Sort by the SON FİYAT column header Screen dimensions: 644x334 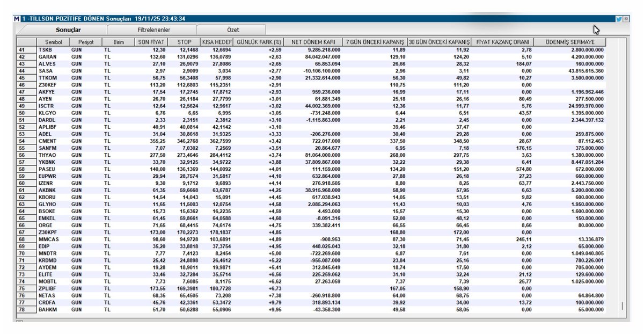click(x=150, y=42)
